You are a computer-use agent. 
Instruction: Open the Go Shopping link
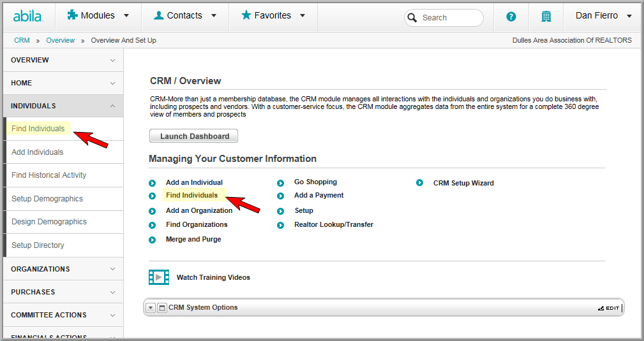tap(315, 182)
